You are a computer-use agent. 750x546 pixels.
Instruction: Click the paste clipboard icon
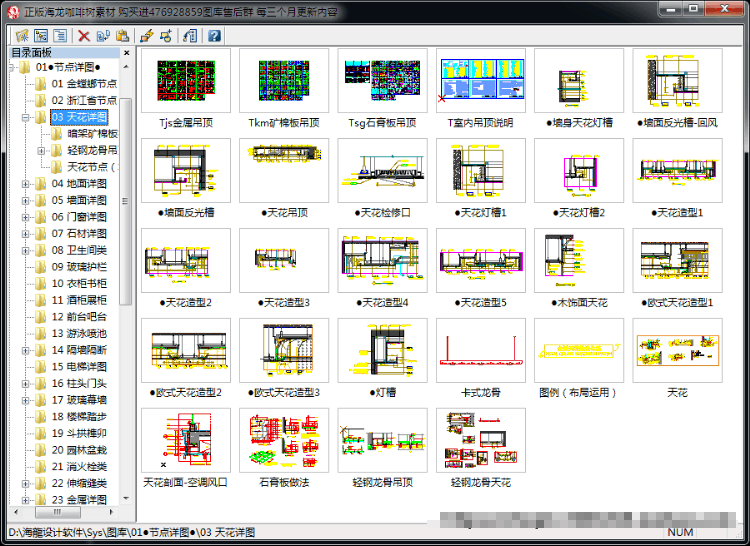pyautogui.click(x=122, y=35)
